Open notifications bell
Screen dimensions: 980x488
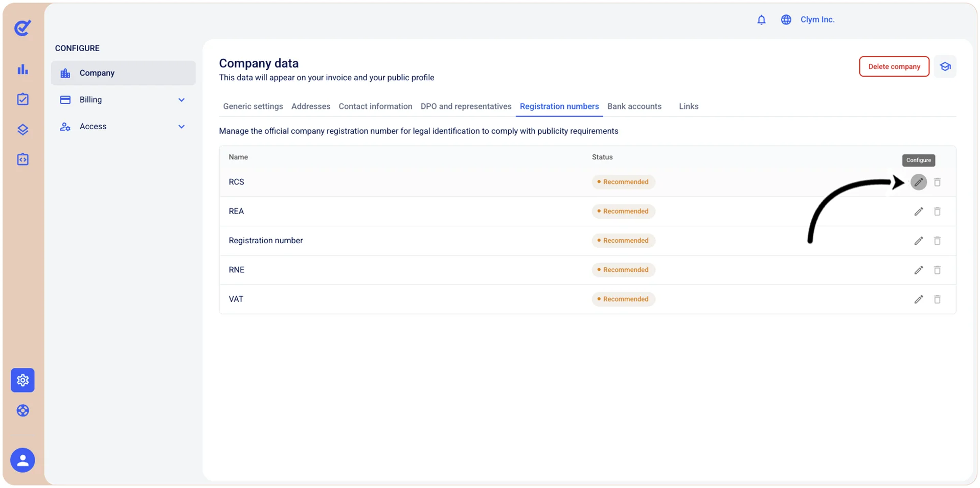761,19
